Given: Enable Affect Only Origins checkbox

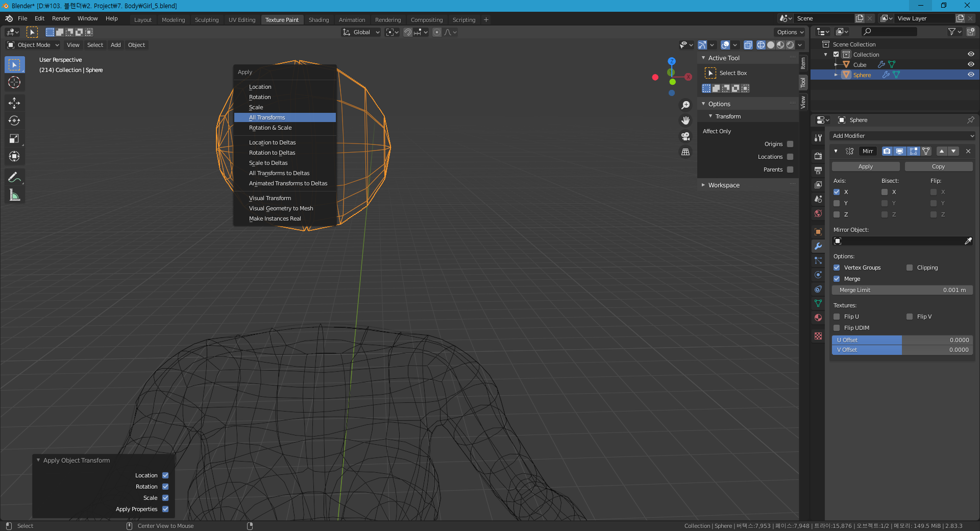Looking at the screenshot, I should pyautogui.click(x=790, y=144).
